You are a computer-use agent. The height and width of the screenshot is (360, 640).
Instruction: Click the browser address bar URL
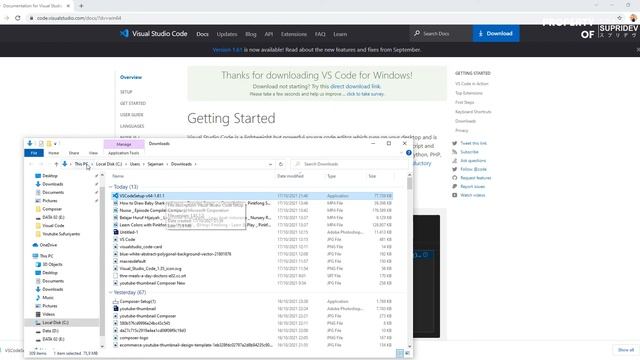point(79,18)
